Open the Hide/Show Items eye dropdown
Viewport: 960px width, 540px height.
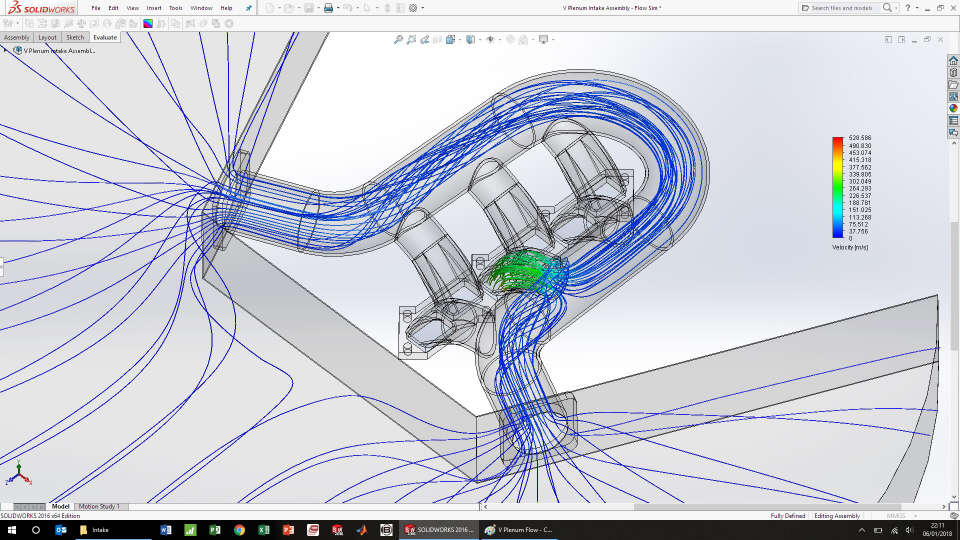pos(490,40)
